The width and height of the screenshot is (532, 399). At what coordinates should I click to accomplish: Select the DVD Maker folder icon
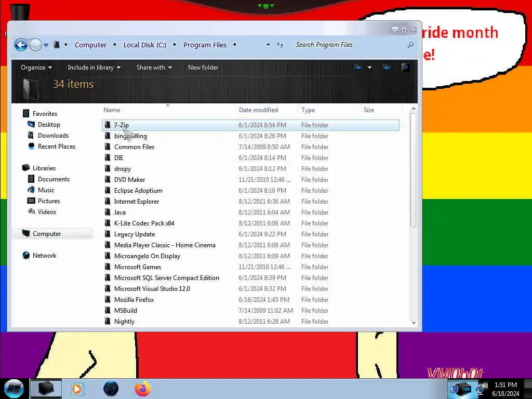(108, 179)
